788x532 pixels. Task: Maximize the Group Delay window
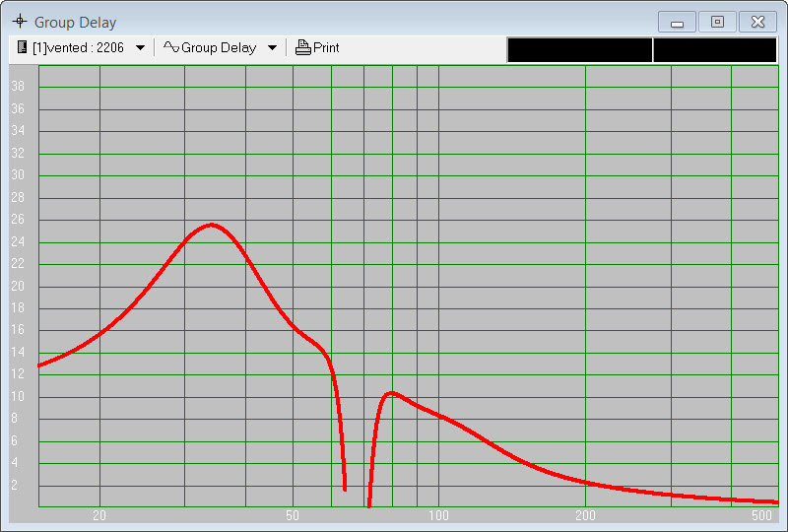717,22
